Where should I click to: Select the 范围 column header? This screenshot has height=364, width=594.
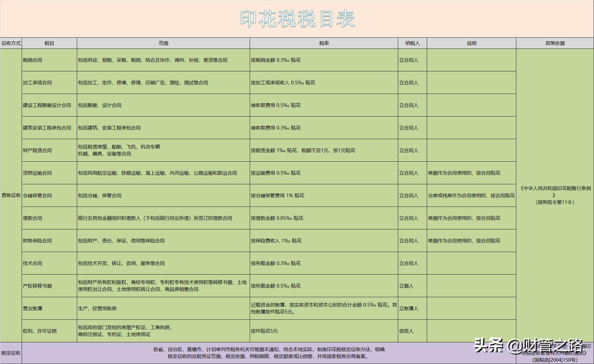click(163, 43)
